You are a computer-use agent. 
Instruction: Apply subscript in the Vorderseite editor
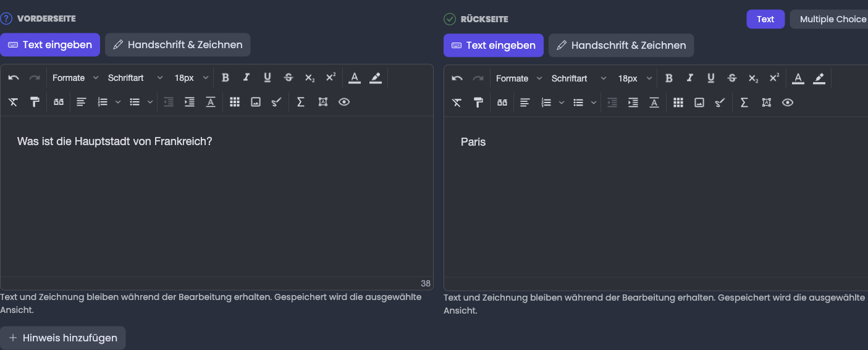(x=310, y=78)
